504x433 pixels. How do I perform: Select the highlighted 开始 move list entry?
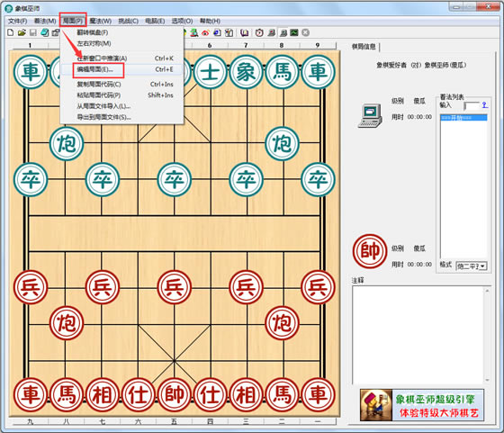tap(463, 118)
